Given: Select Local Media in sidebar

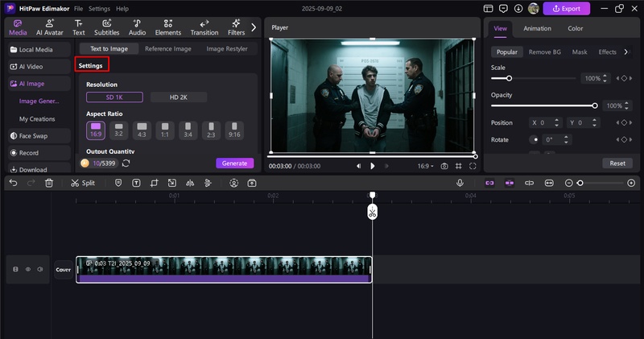Looking at the screenshot, I should coord(39,49).
